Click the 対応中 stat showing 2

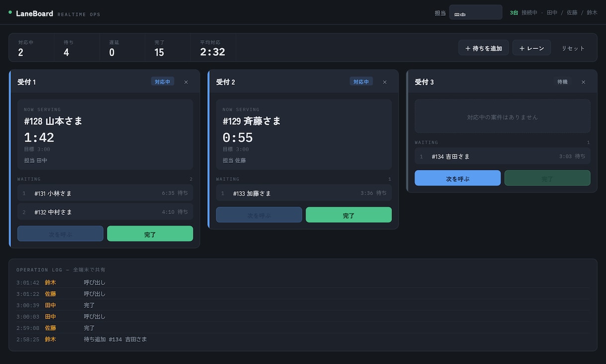click(x=31, y=48)
